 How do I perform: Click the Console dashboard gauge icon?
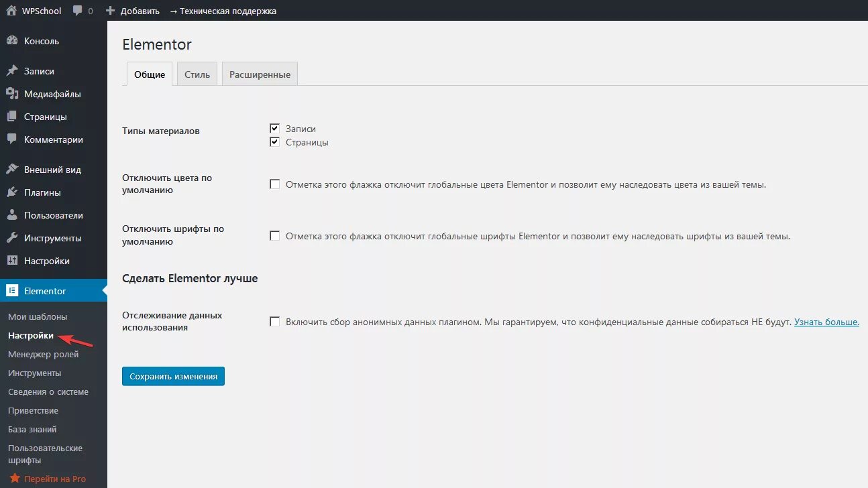coord(12,41)
